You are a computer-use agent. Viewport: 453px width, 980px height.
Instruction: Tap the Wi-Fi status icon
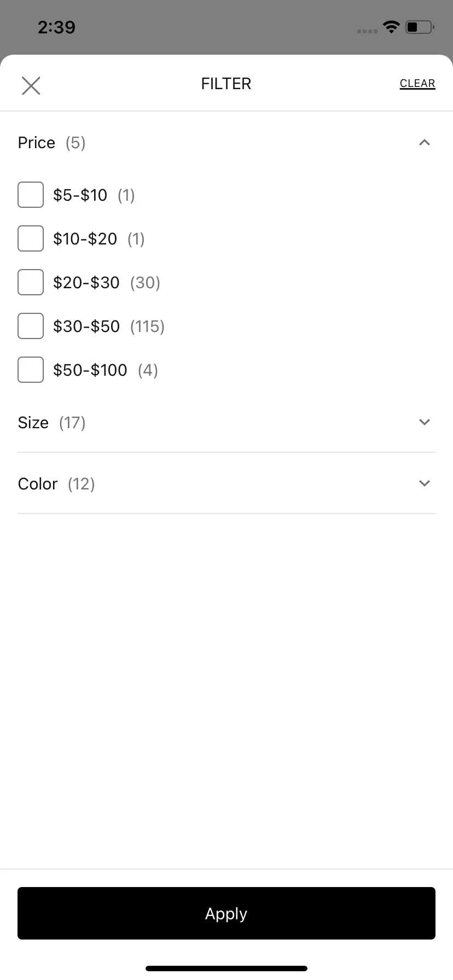[x=392, y=26]
